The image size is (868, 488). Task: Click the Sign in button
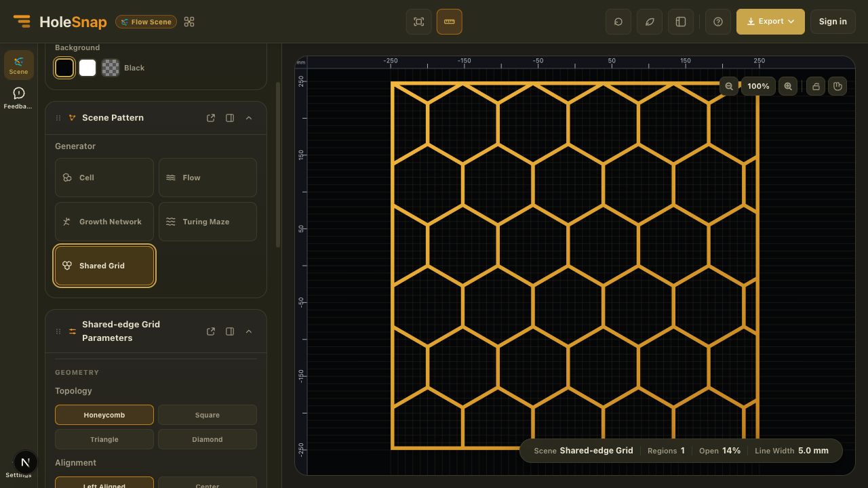(833, 22)
